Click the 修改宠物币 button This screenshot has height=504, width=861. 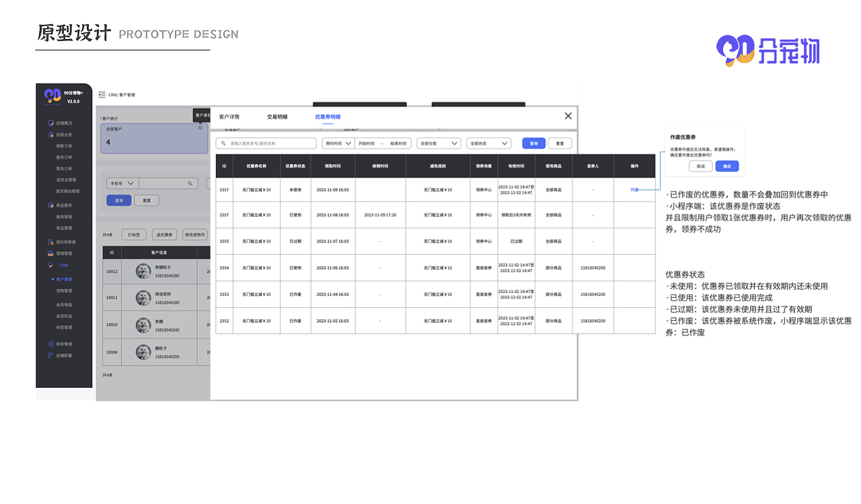point(196,235)
